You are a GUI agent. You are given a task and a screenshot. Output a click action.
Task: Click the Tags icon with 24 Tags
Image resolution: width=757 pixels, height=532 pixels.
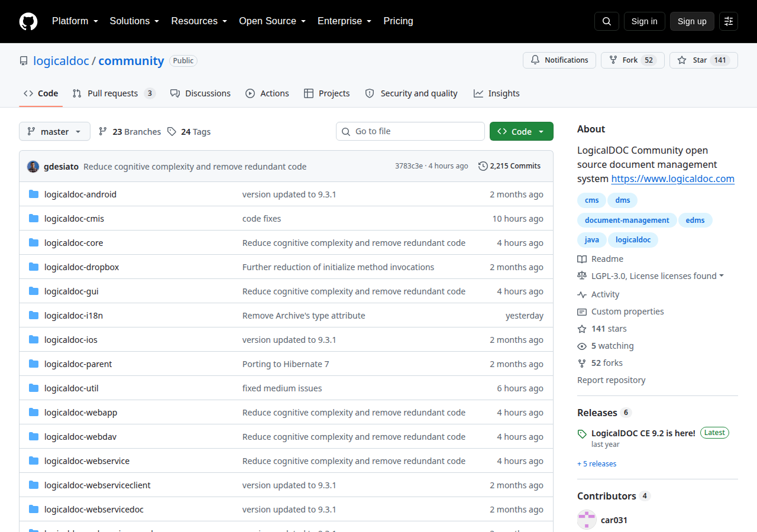[172, 132]
